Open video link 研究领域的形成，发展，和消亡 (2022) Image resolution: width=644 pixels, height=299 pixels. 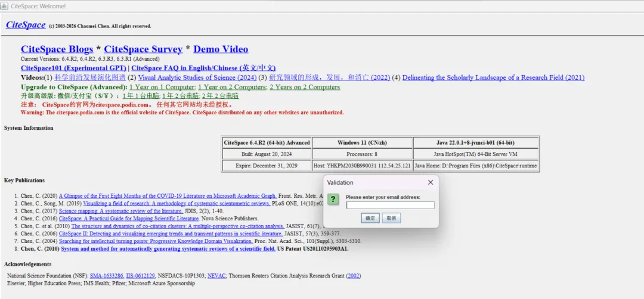pyautogui.click(x=329, y=77)
